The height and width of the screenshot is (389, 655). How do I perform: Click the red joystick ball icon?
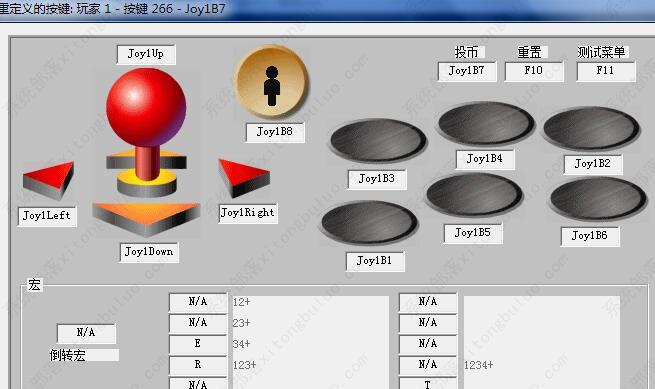coord(146,107)
